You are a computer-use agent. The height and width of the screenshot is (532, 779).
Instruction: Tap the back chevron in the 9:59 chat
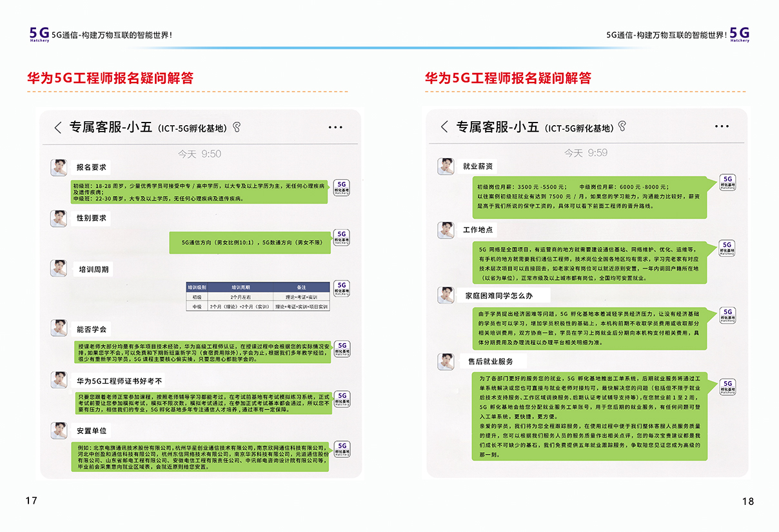[x=444, y=127]
